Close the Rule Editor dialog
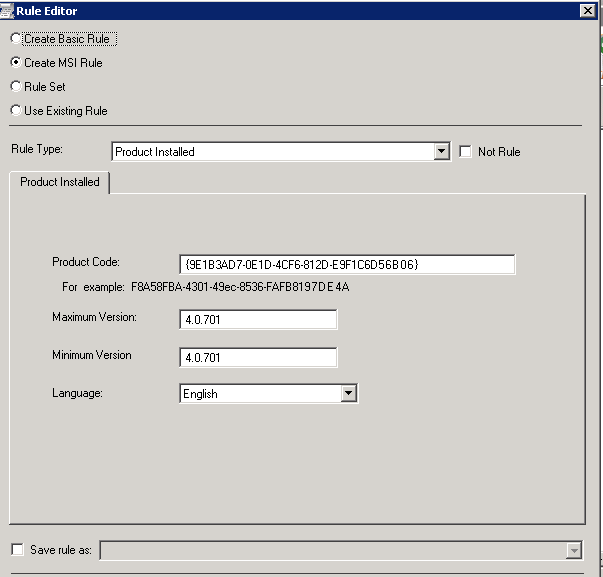 [x=588, y=10]
